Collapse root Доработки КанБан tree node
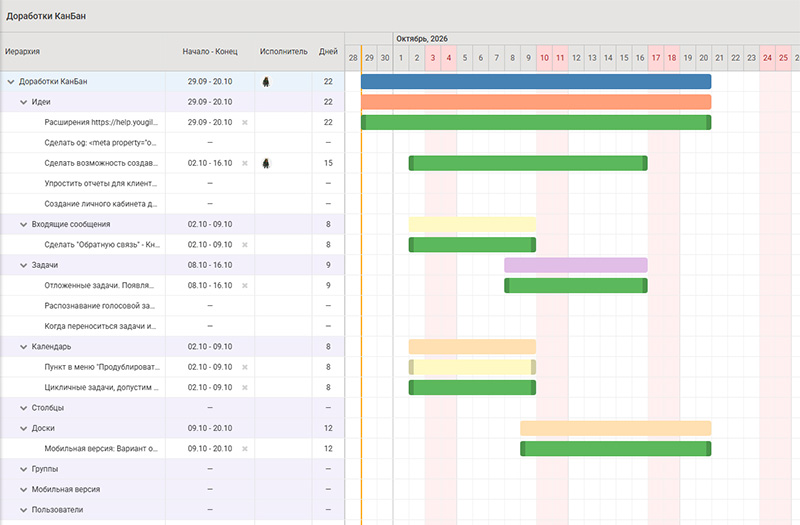This screenshot has height=525, width=800. coord(11,82)
